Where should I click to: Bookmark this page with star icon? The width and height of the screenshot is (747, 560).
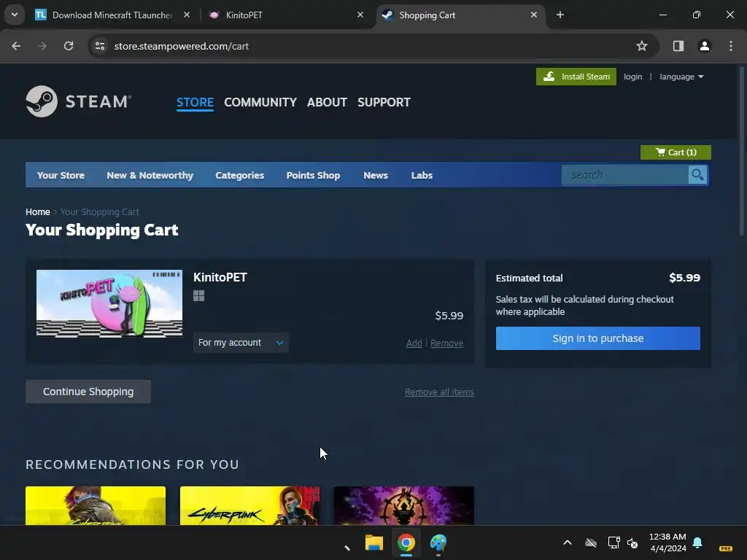(x=642, y=46)
